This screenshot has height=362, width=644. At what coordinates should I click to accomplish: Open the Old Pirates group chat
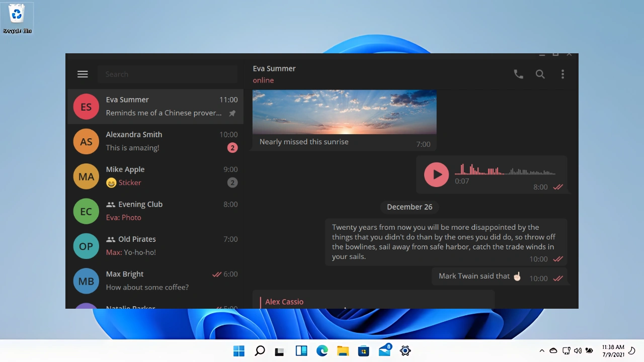coord(155,246)
